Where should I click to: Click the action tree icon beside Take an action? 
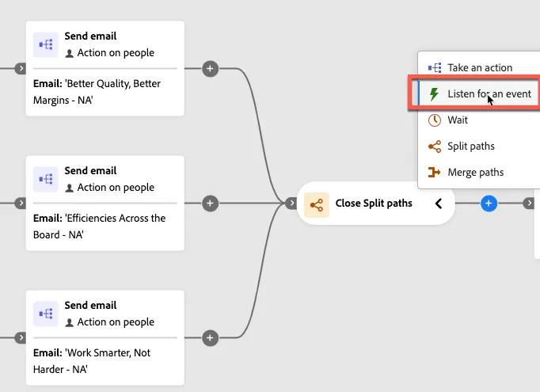click(x=435, y=68)
